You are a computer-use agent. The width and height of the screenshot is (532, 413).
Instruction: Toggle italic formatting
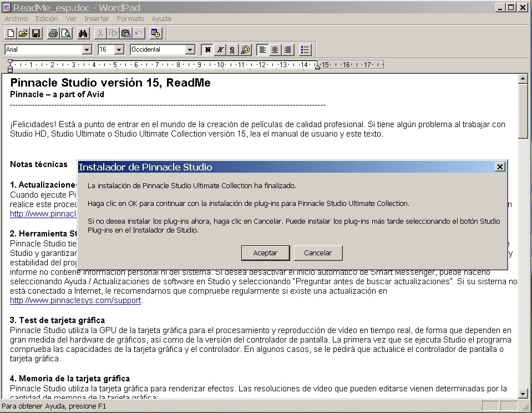point(220,50)
